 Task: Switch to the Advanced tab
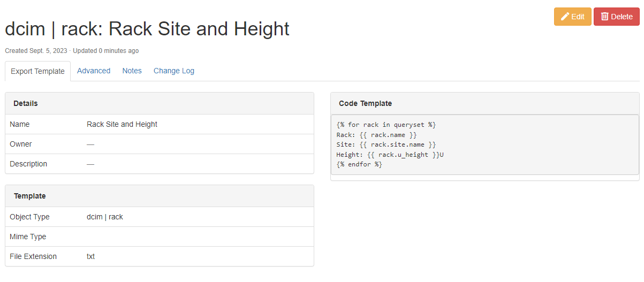94,71
